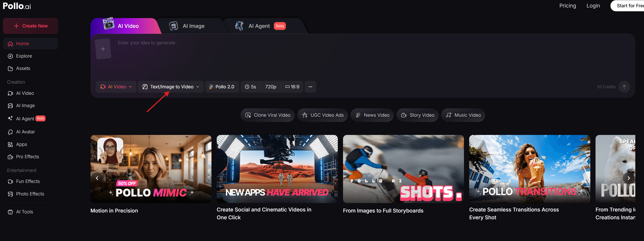Click the Start for Free button

(627, 6)
